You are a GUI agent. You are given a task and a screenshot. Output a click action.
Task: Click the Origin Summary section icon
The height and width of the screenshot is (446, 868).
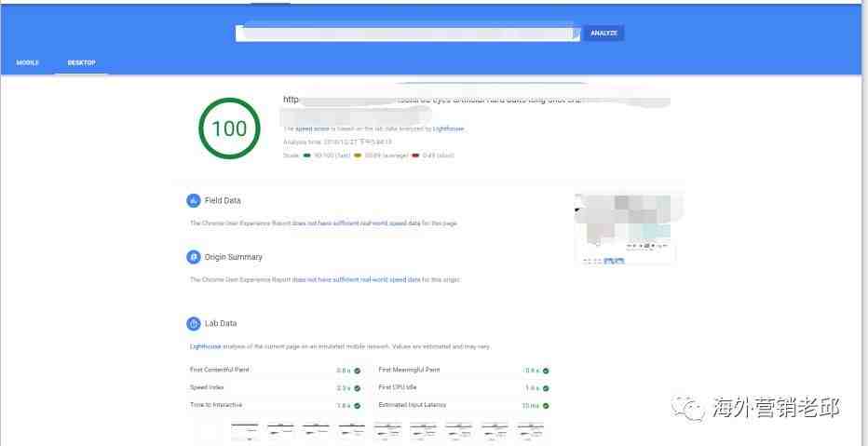coord(194,257)
